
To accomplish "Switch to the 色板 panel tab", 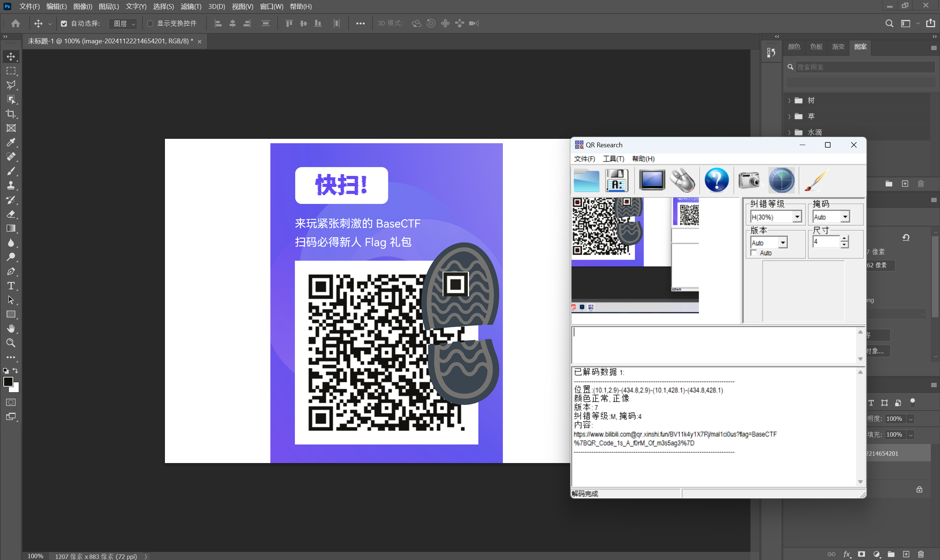I will pyautogui.click(x=816, y=46).
